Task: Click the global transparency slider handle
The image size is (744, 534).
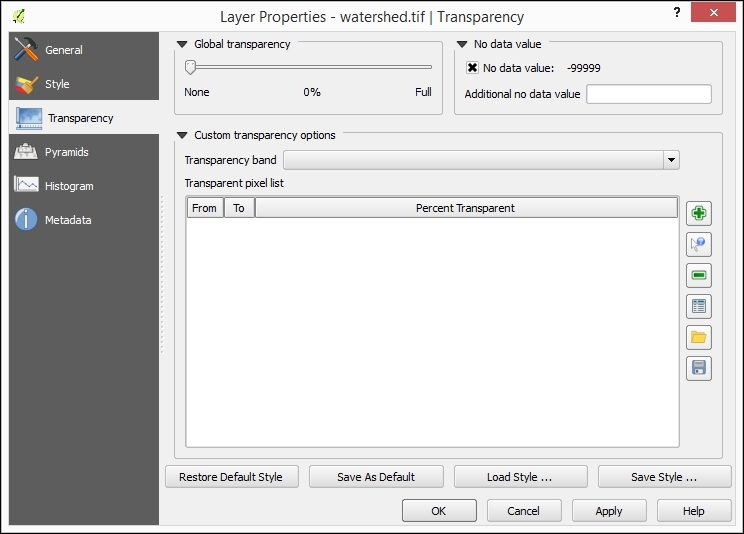Action: pyautogui.click(x=190, y=67)
